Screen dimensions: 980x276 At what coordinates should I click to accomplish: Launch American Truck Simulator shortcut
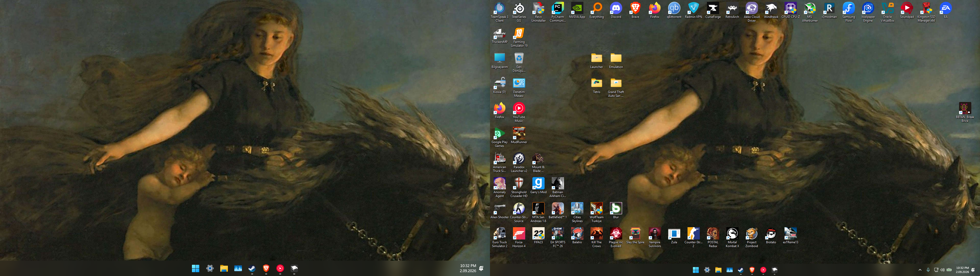(499, 162)
